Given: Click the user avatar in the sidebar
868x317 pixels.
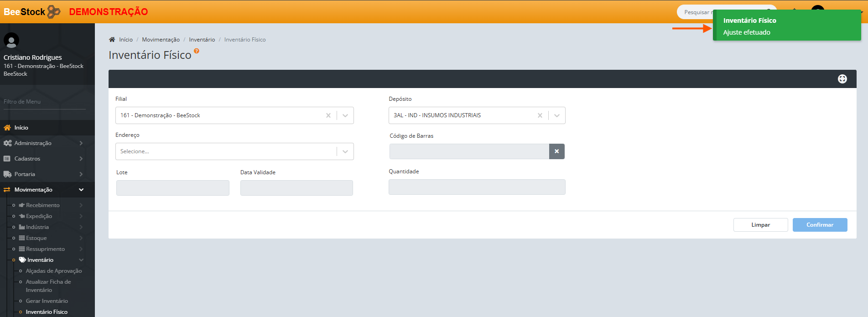Looking at the screenshot, I should pos(11,41).
